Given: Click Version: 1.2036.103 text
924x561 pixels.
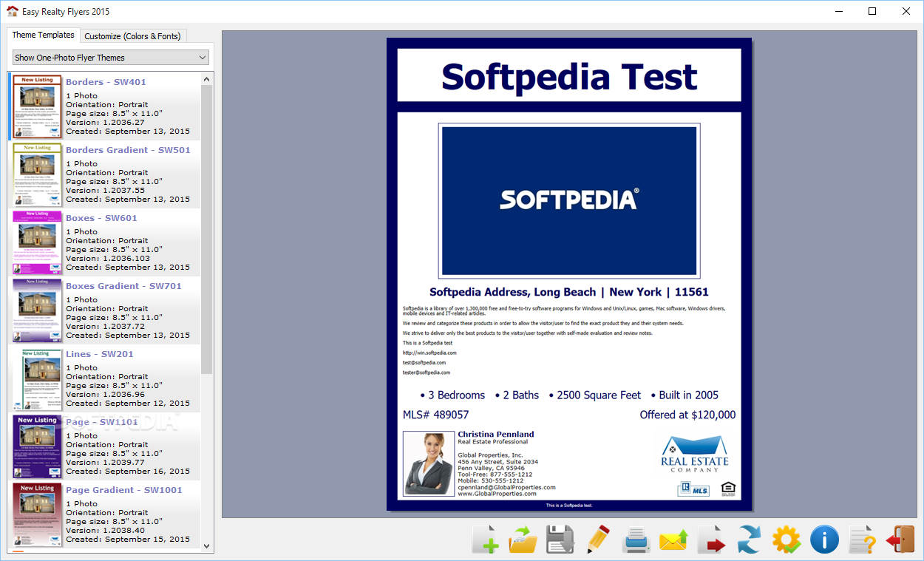Looking at the screenshot, I should [108, 259].
